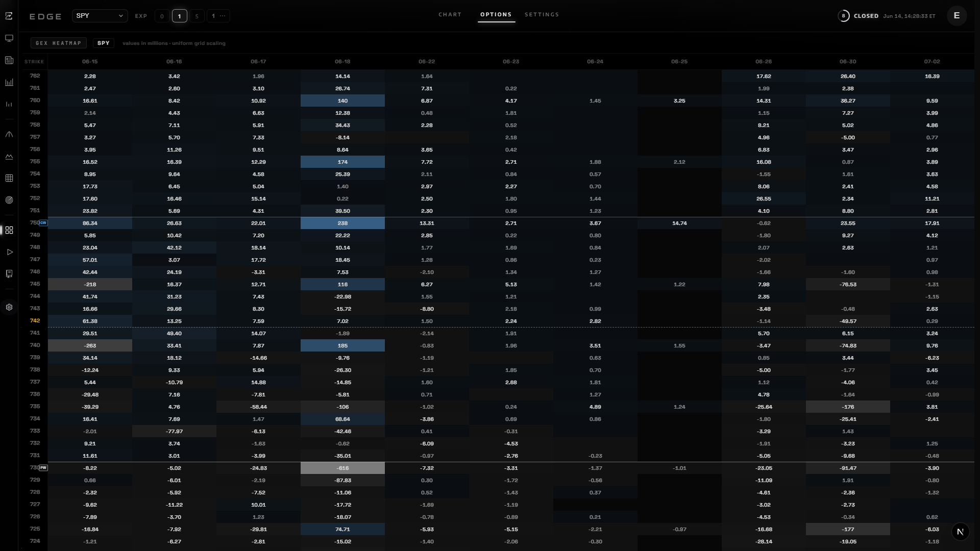
Task: Click the -91.47 cell at strike 730
Action: pyautogui.click(x=848, y=468)
